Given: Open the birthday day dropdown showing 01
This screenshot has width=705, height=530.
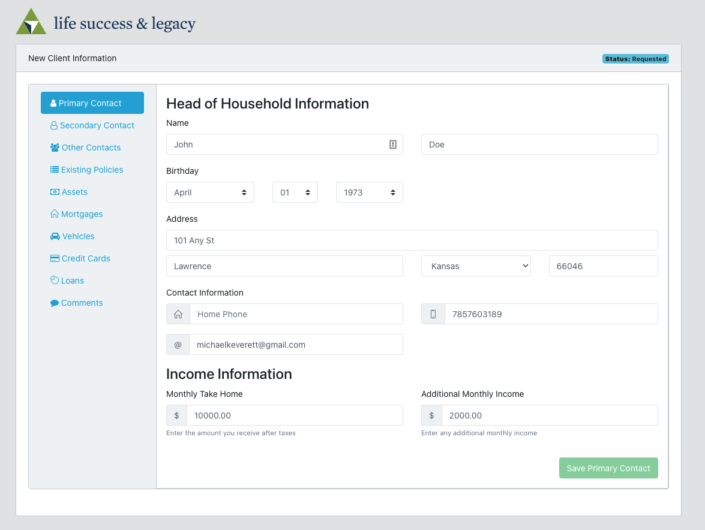Looking at the screenshot, I should click(x=295, y=192).
